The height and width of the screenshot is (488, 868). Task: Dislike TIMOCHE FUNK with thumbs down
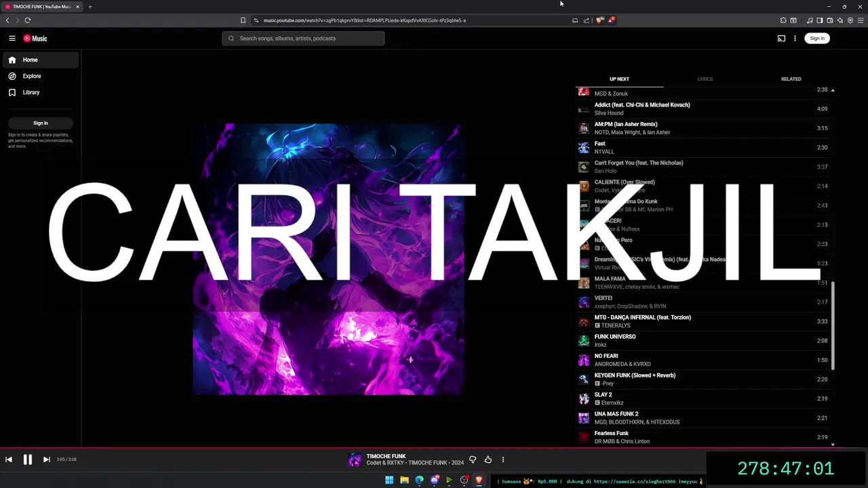click(x=473, y=460)
